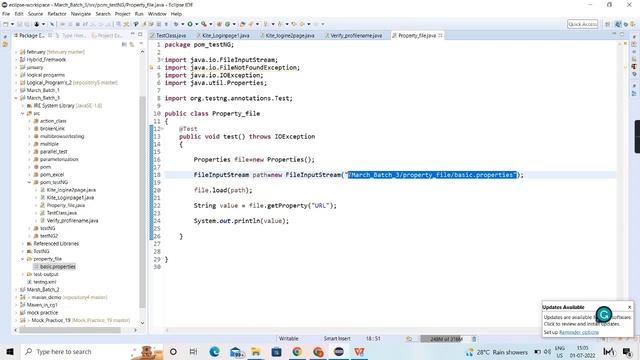Screen dimensions: 640x360
Task: Minimize the Package Explorer view
Action: pos(133,35)
